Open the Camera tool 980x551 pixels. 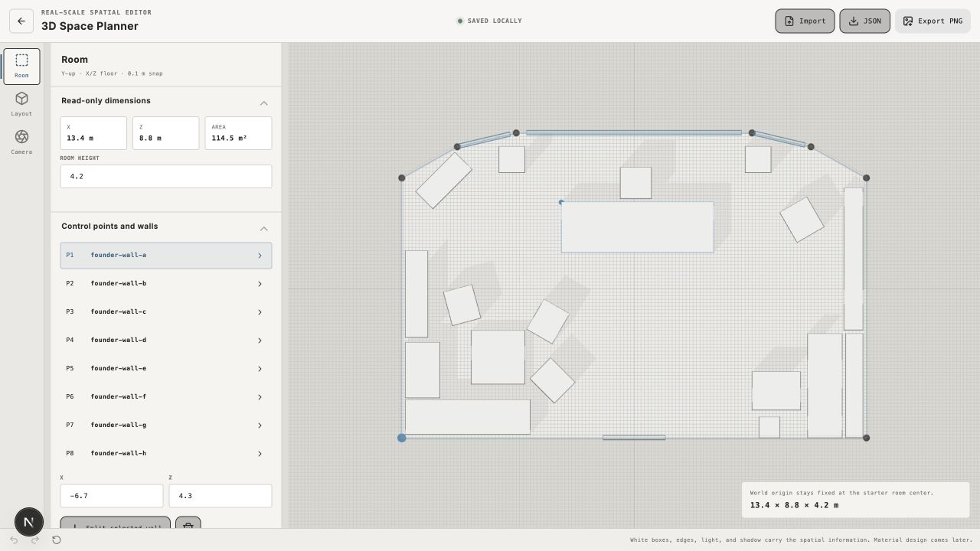pos(21,143)
